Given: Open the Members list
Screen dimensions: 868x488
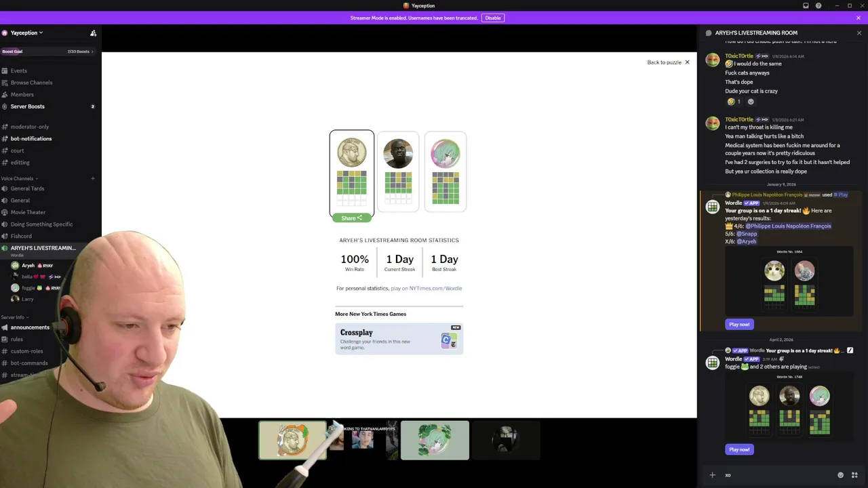Looking at the screenshot, I should (22, 94).
